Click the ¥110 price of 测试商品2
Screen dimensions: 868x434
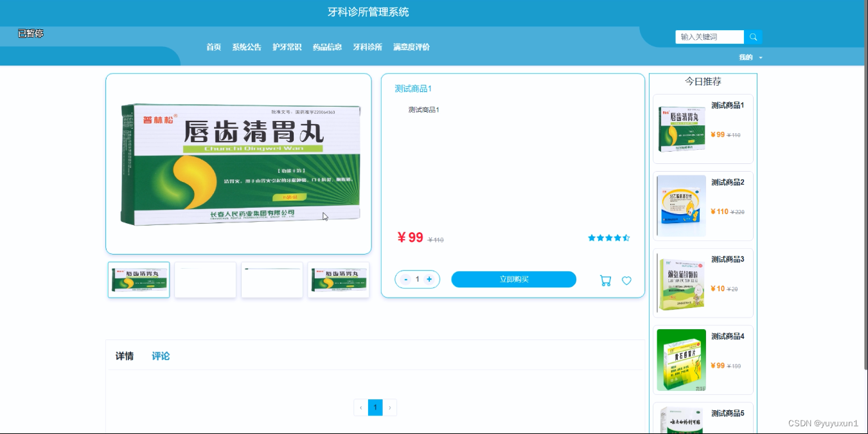point(720,212)
